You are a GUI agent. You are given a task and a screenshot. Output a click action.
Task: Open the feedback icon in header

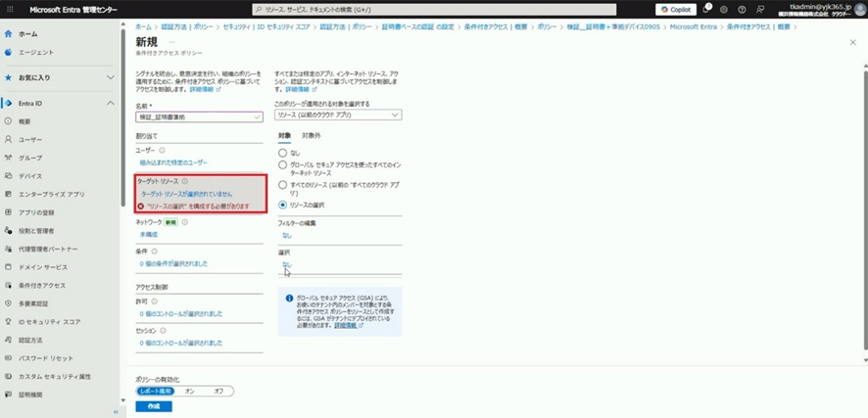click(760, 9)
